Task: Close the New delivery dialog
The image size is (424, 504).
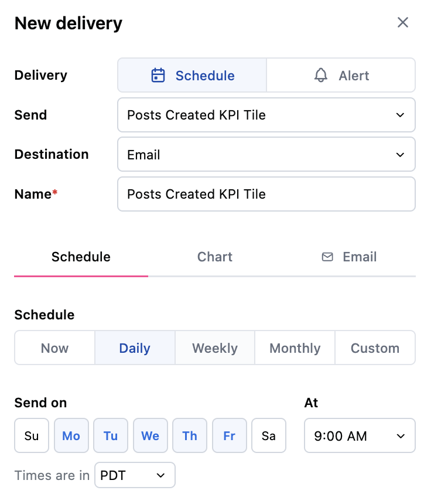Action: coord(402,22)
